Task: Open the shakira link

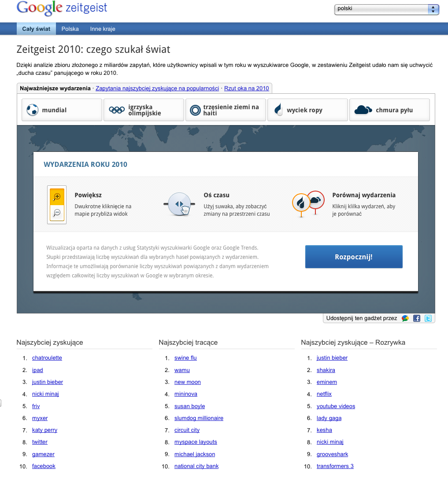Action: click(x=326, y=370)
